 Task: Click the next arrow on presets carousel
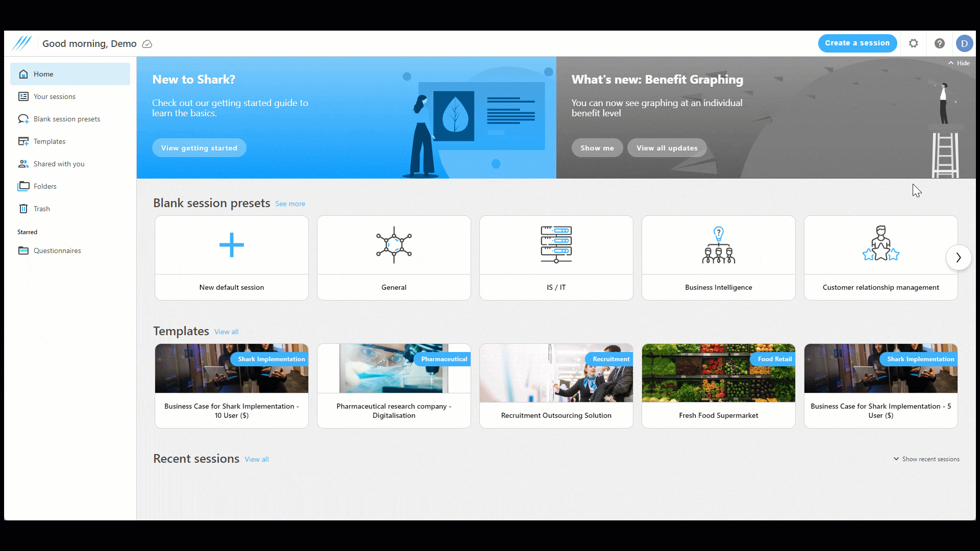959,258
